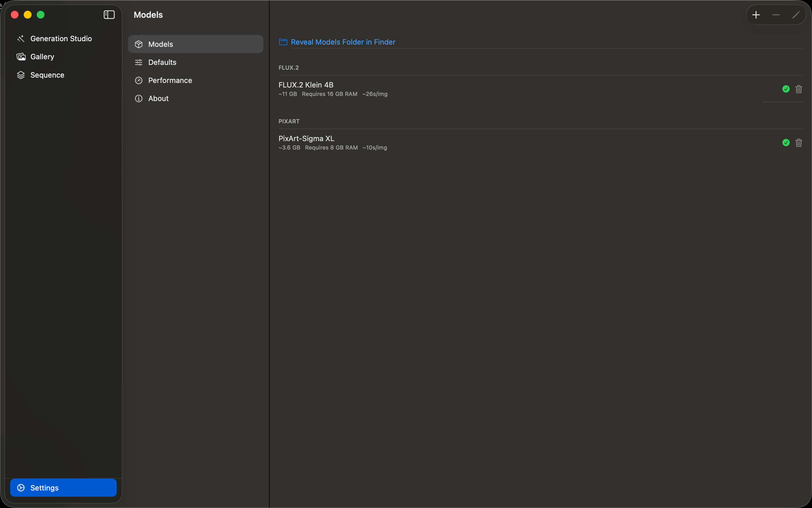Click the Models page title
This screenshot has width=812, height=508.
[x=148, y=15]
